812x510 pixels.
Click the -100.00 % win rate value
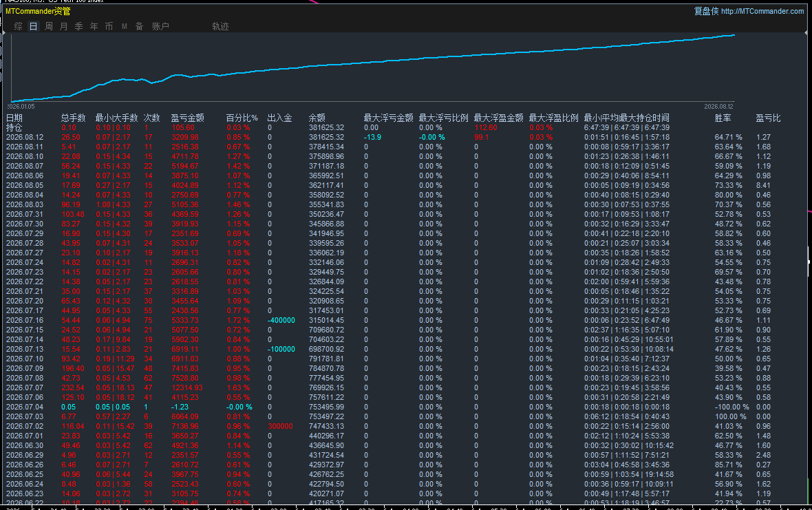coord(731,407)
